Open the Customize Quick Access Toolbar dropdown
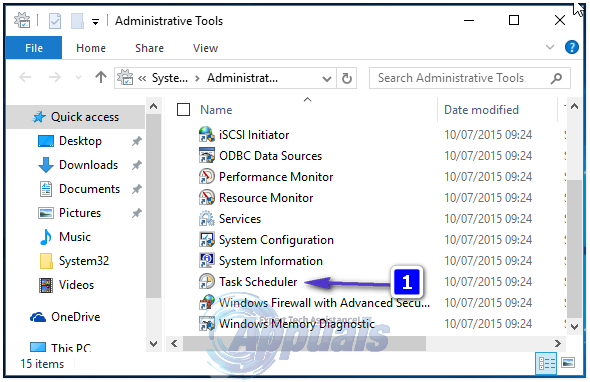This screenshot has height=382, width=590. [96, 22]
